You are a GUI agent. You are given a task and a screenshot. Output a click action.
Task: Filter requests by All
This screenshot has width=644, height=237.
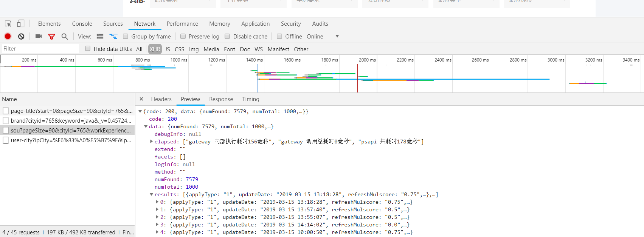[139, 49]
